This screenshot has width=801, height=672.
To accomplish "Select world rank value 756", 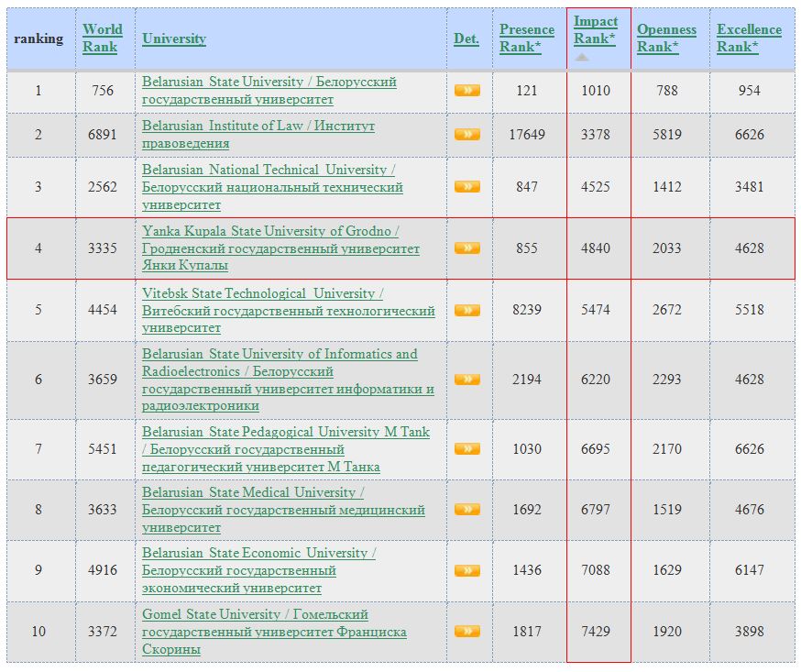I will pos(102,91).
